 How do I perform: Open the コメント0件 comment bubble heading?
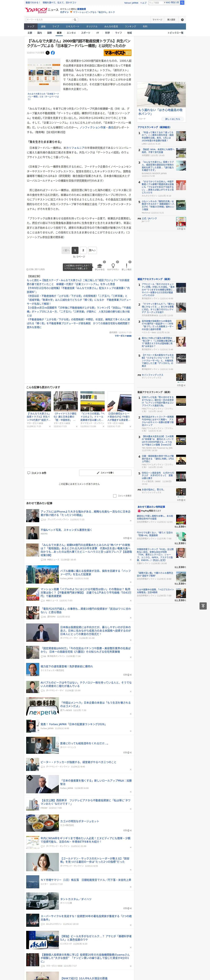tap(37, 473)
